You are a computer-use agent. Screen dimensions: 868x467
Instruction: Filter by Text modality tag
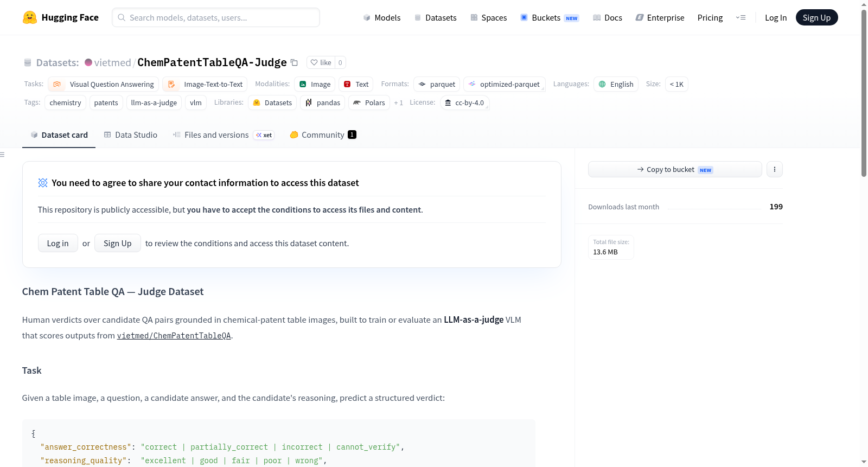point(356,84)
